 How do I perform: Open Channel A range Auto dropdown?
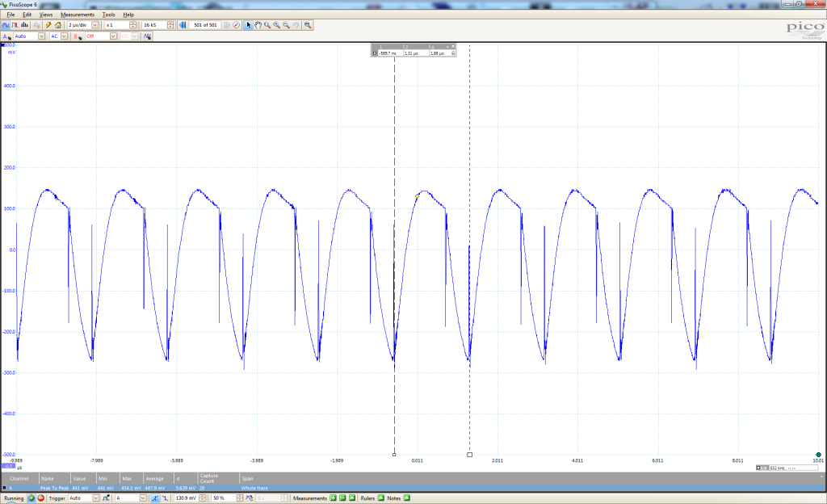(41, 36)
